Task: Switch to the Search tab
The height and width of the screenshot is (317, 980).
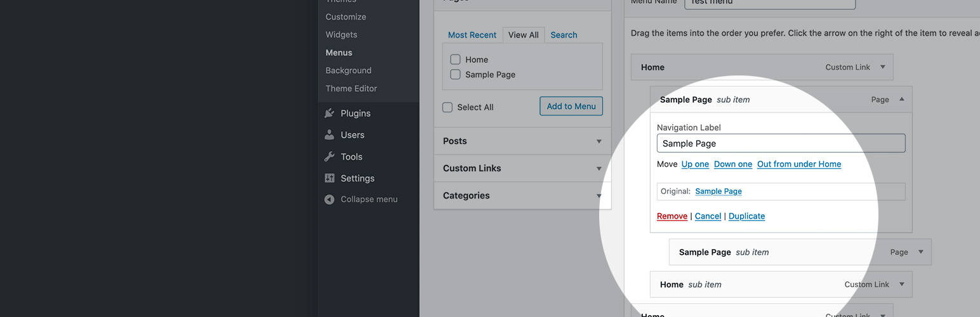Action: [x=564, y=35]
